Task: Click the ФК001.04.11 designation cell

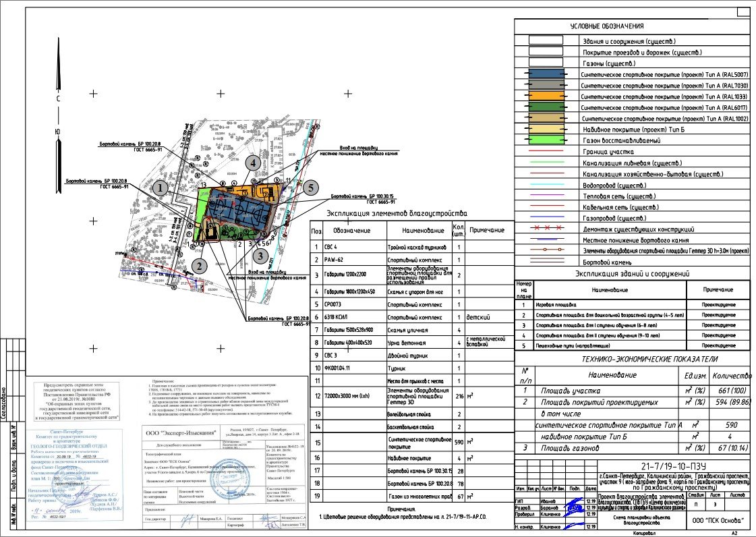Action: [354, 368]
